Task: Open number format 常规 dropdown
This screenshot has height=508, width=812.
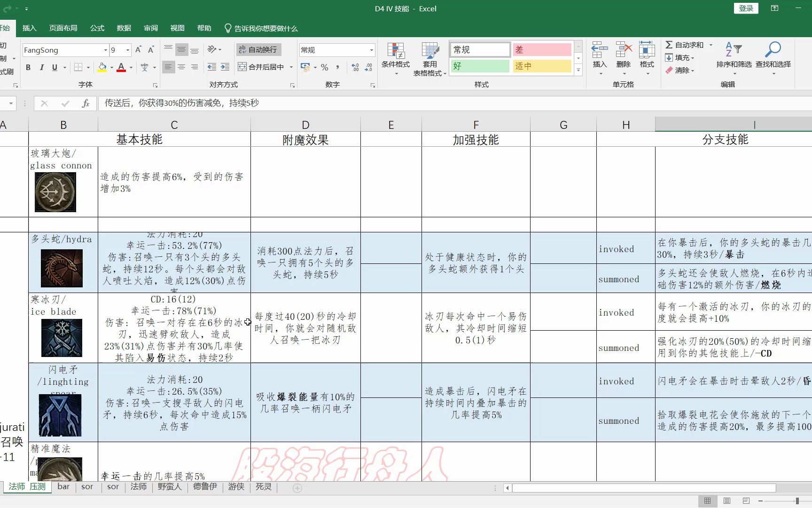Action: [371, 50]
